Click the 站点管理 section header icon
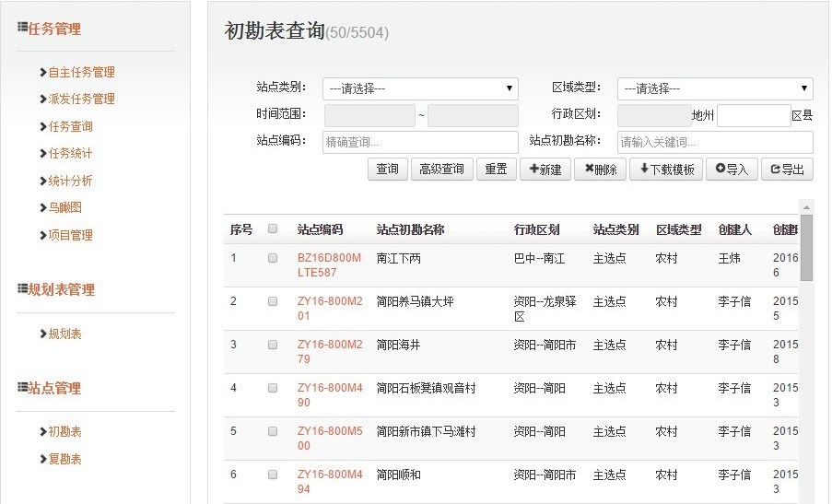This screenshot has width=832, height=504. (x=22, y=388)
